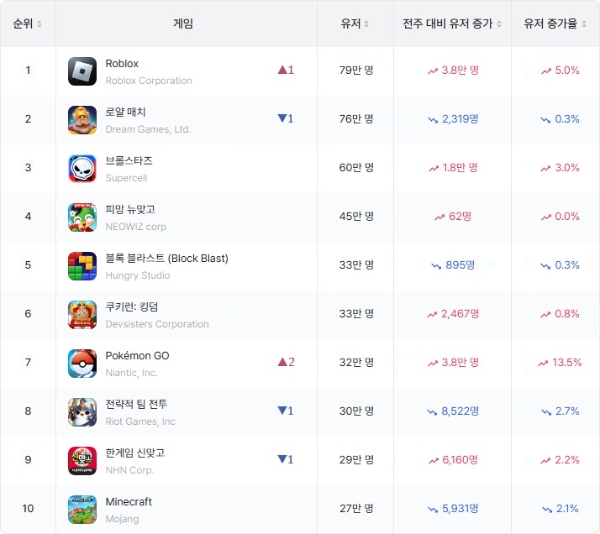Image resolution: width=600 pixels, height=534 pixels.
Task: Click the Minecraft app icon
Action: (82, 510)
